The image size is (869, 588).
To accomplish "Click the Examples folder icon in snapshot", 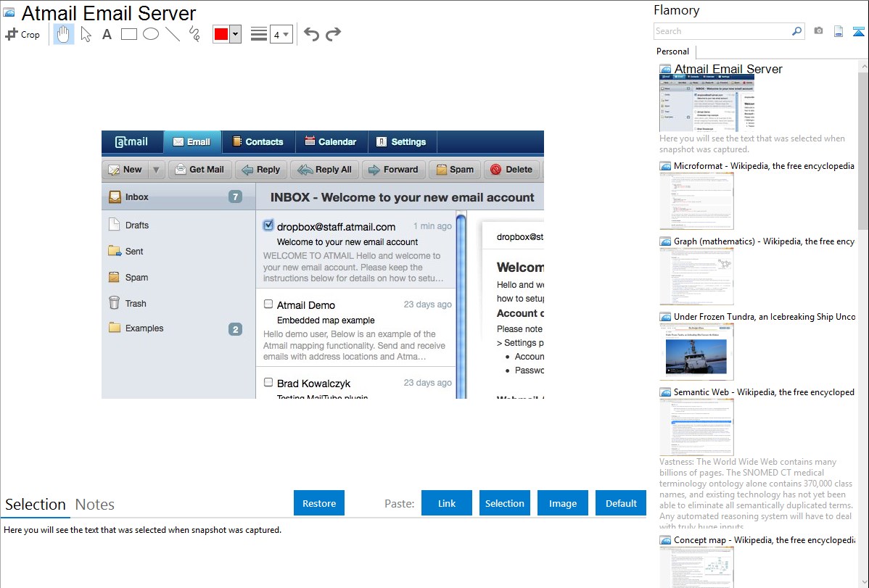I will pyautogui.click(x=115, y=328).
